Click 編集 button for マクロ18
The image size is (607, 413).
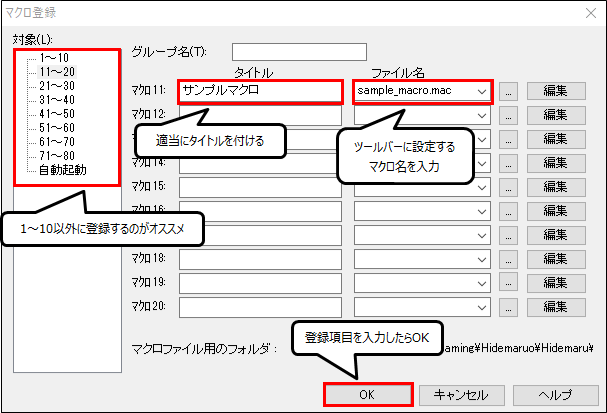coord(556,259)
